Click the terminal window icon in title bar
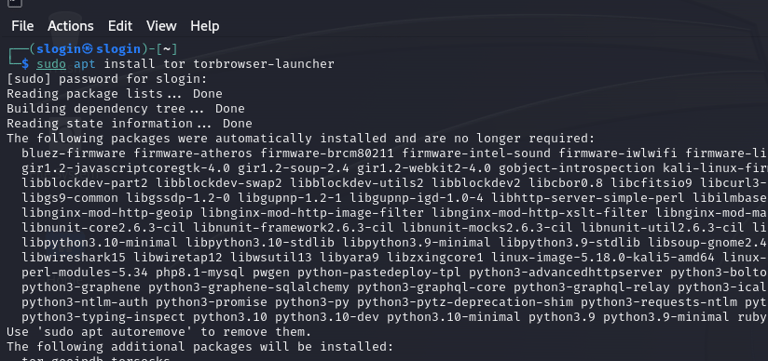Viewport: 768px width, 361px height. (15, 2)
